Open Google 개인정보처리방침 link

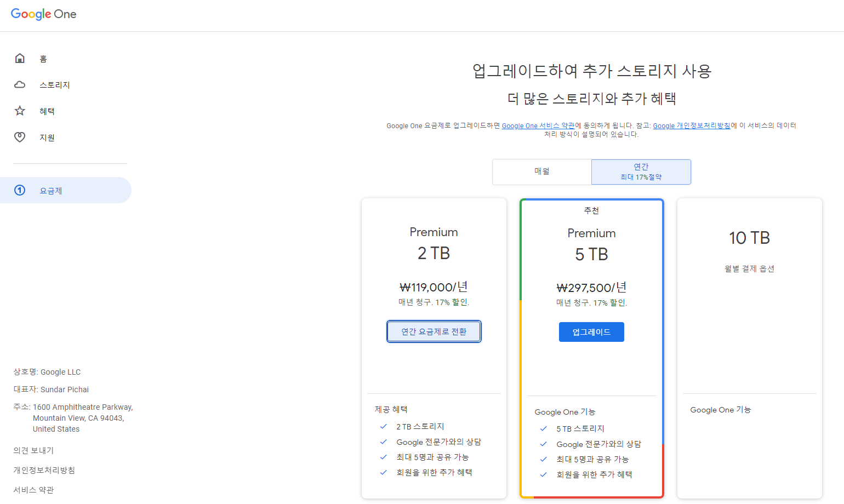click(692, 125)
